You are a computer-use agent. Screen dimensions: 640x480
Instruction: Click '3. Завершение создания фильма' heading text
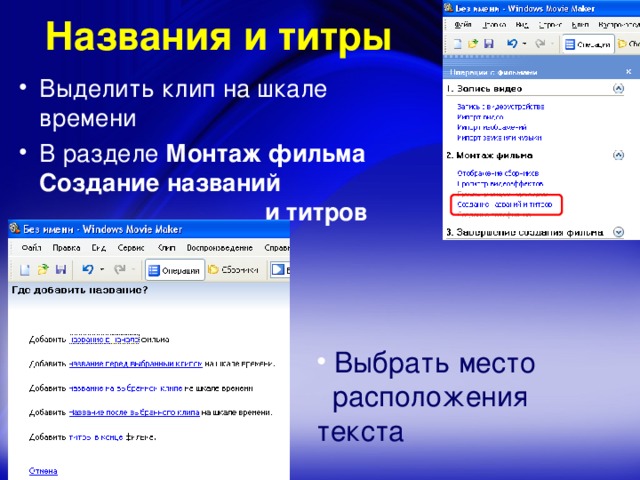click(524, 232)
